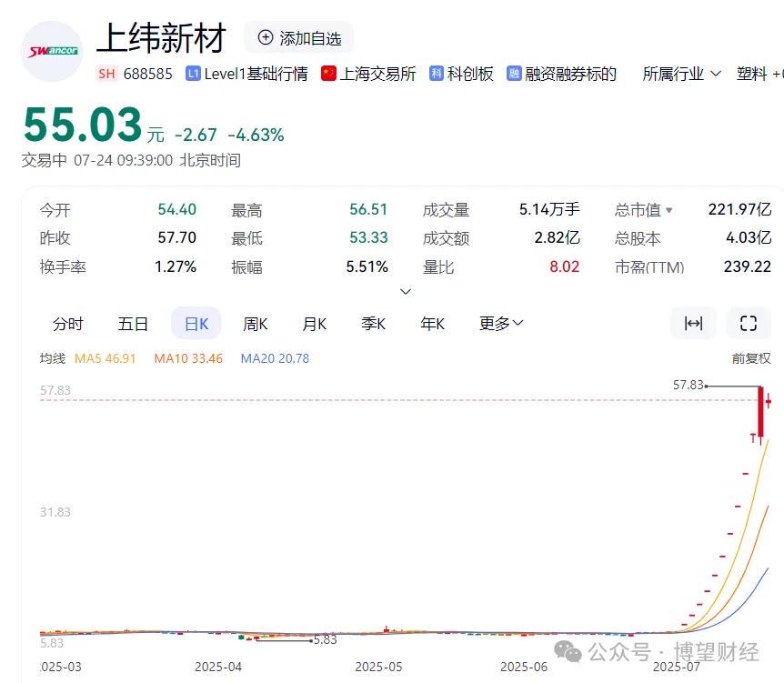The height and width of the screenshot is (683, 784).
Task: Click the L1 Level1 badge icon
Action: point(193,74)
